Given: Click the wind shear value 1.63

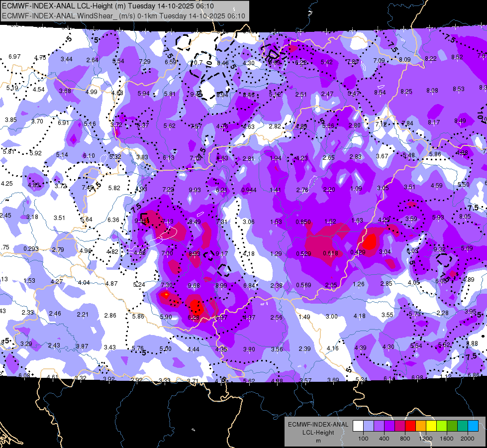Looking at the screenshot, I should [x=357, y=220].
